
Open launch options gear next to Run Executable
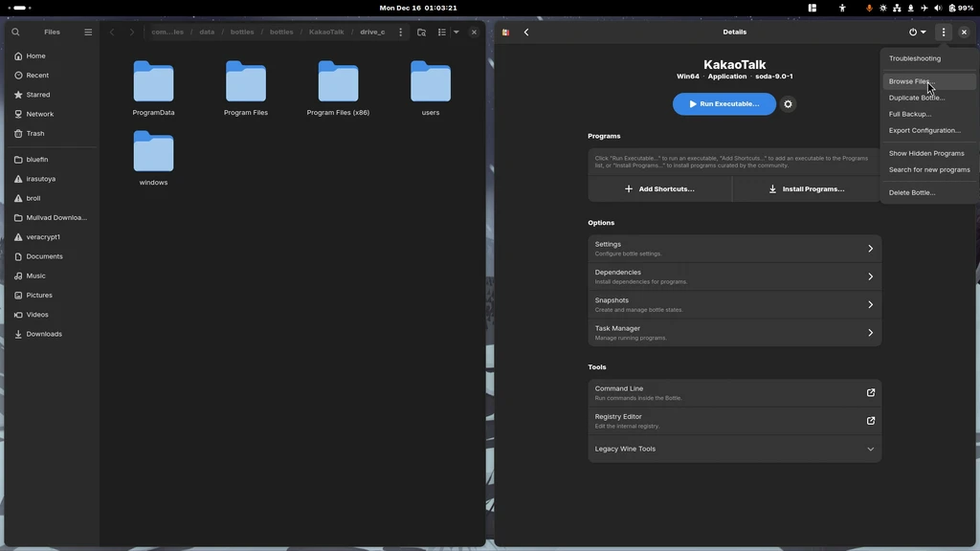point(789,104)
